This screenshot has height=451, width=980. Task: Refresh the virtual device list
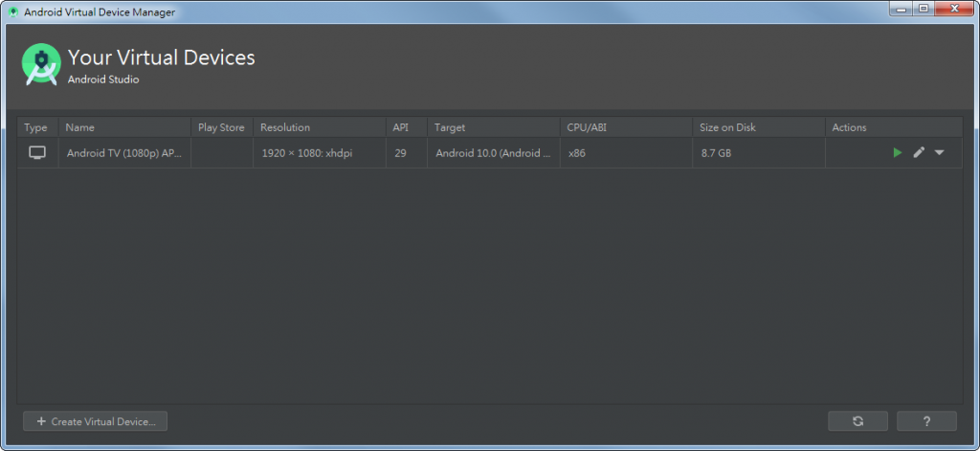857,421
